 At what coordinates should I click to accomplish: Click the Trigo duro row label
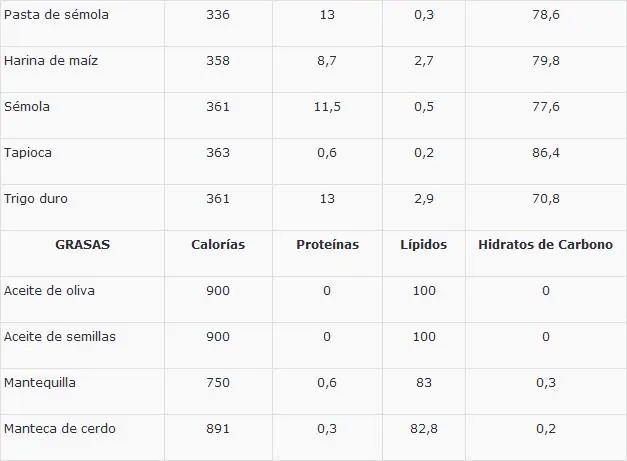point(36,199)
